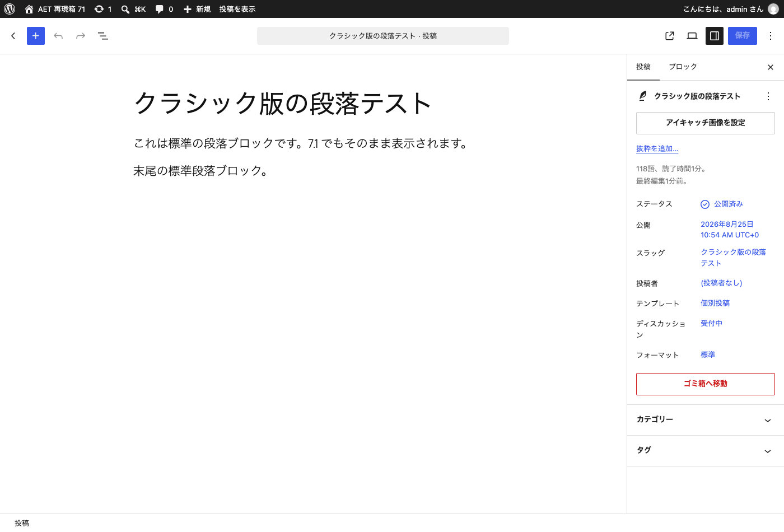Switch to the 投稿 sidebar tab

point(643,67)
